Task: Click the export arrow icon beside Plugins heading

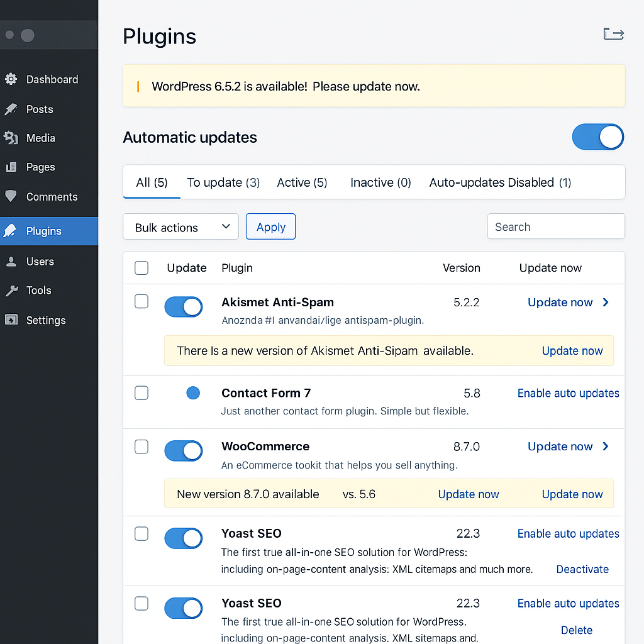Action: (x=614, y=34)
